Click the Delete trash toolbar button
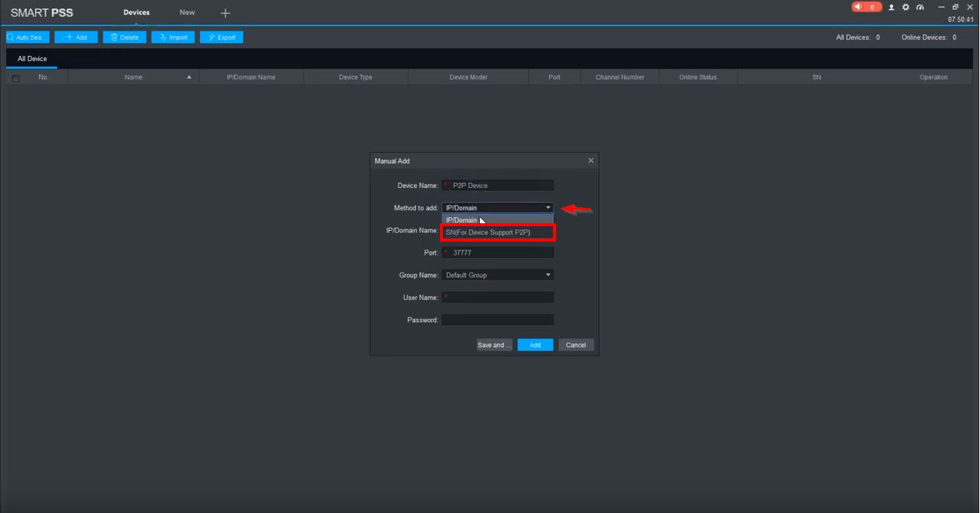980x513 pixels. pyautogui.click(x=125, y=37)
